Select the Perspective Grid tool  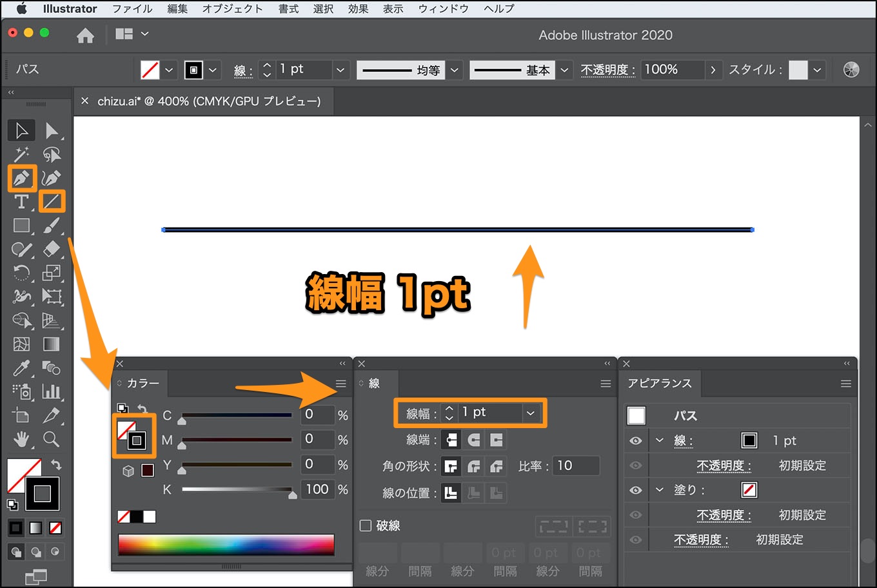click(x=52, y=320)
